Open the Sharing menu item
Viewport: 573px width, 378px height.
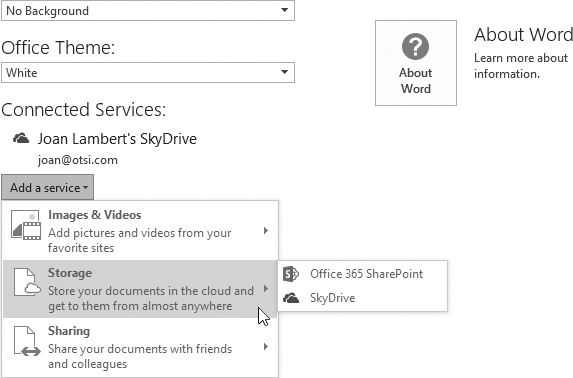[141, 347]
